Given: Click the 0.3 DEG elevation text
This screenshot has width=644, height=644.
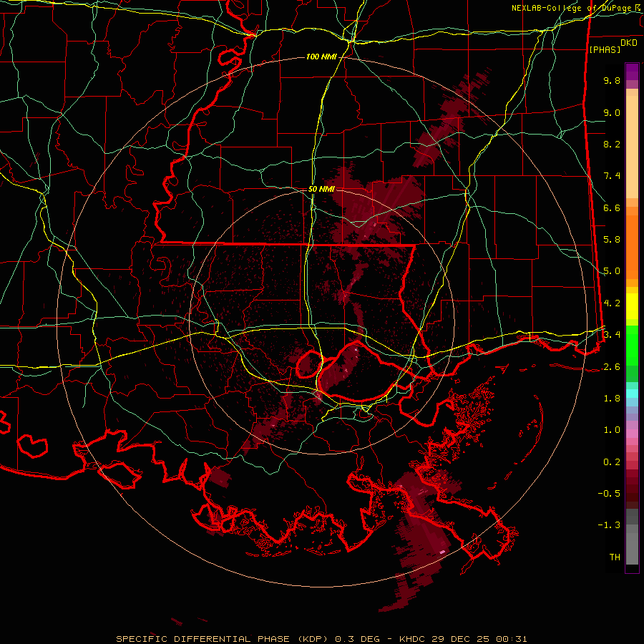Looking at the screenshot, I should (x=358, y=639).
